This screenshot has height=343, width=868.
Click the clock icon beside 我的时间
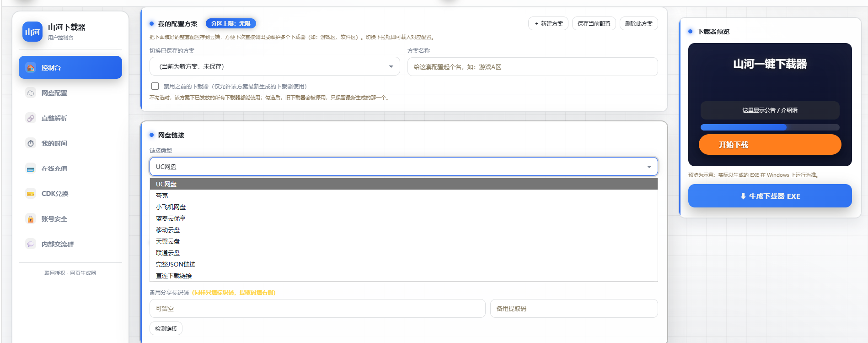tap(31, 143)
